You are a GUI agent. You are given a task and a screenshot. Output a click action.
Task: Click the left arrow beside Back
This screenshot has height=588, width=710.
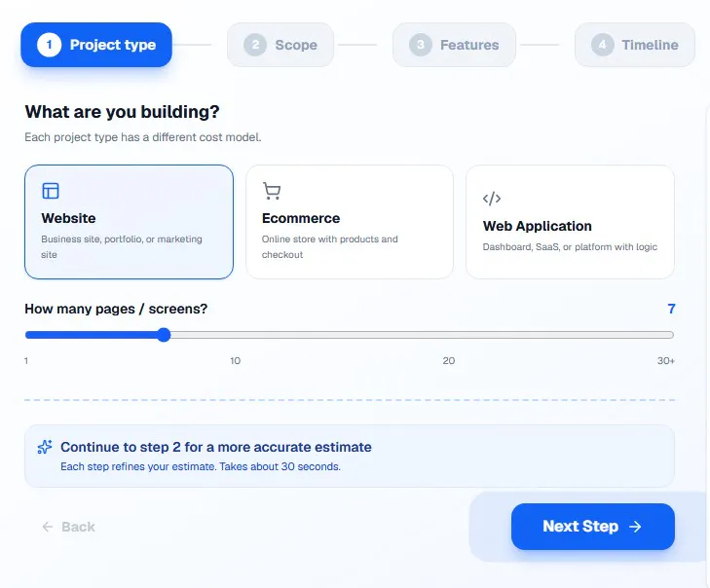point(48,527)
